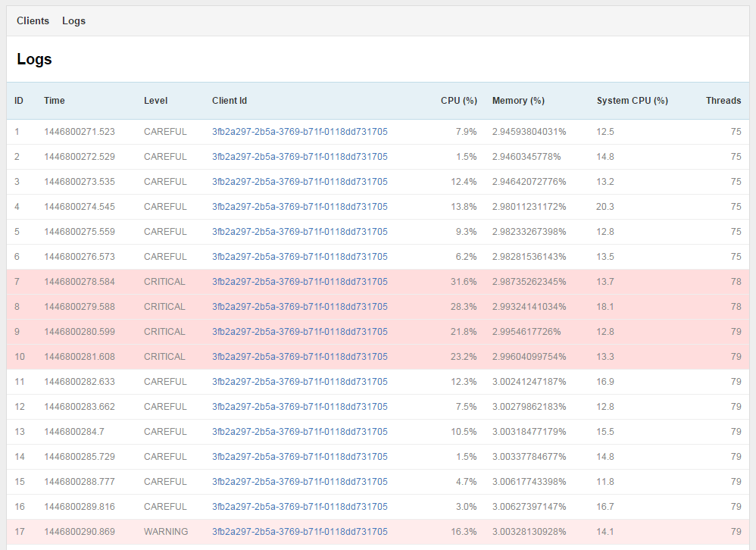Click CPU value 16.3%
Image resolution: width=756 pixels, height=550 pixels.
(x=464, y=532)
